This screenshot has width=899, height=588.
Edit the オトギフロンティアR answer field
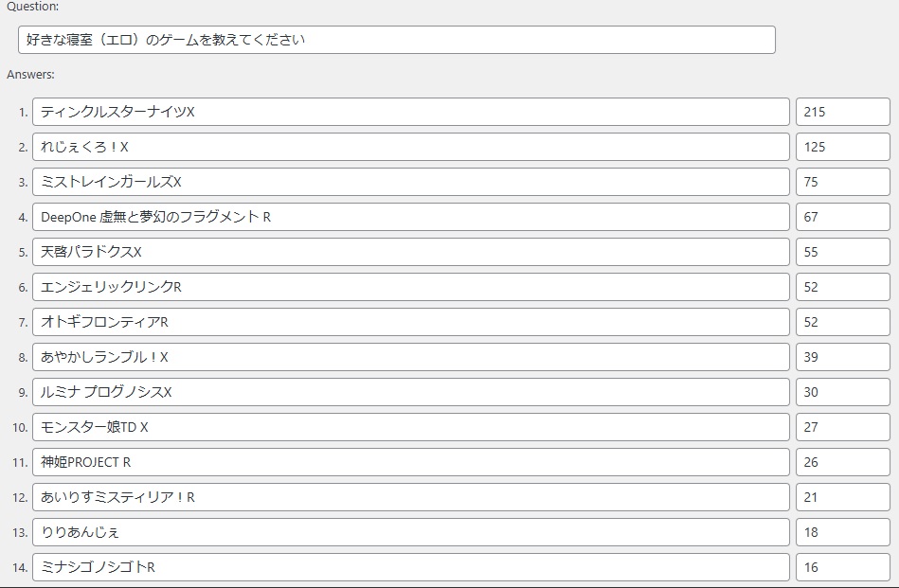coord(410,322)
